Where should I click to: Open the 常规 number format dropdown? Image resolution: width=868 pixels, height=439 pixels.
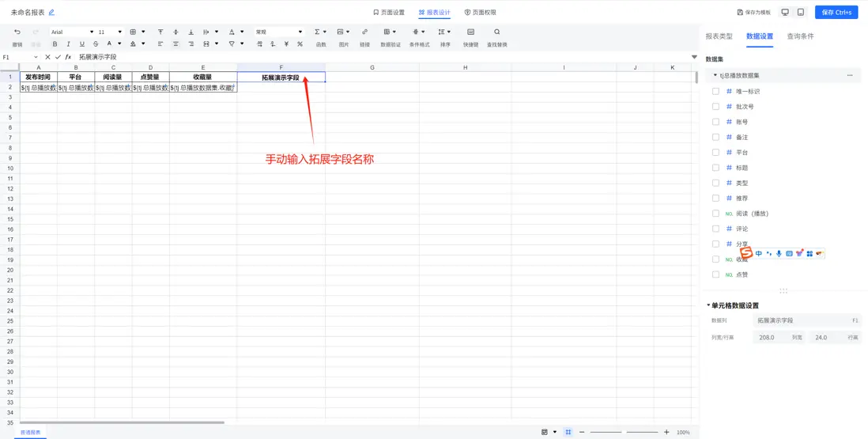coord(279,32)
